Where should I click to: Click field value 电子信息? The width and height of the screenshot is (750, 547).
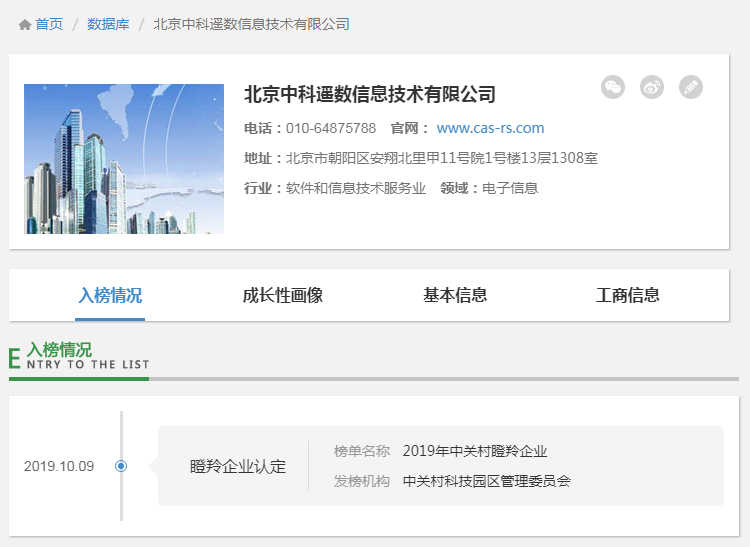tap(510, 188)
